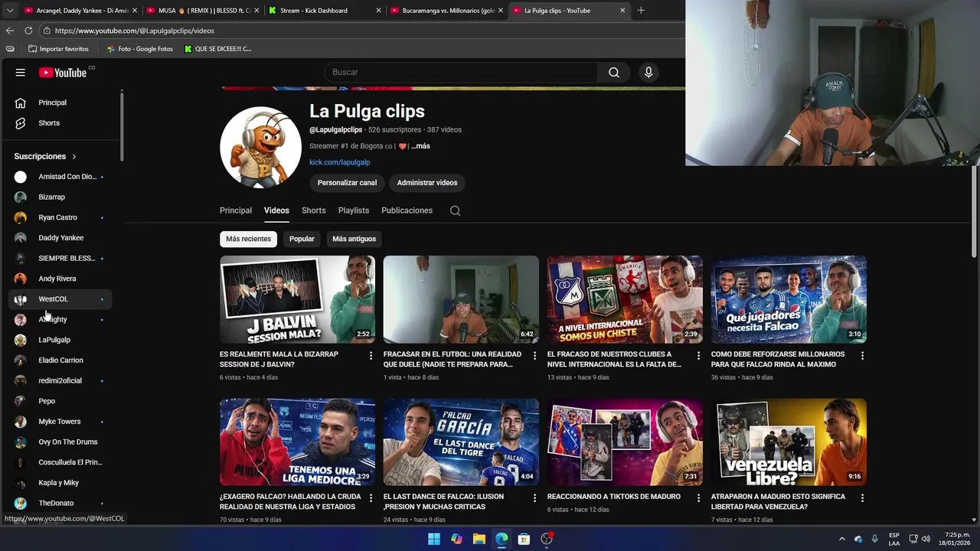Select the Videos channel tab
This screenshot has height=551, width=980.
click(x=276, y=210)
